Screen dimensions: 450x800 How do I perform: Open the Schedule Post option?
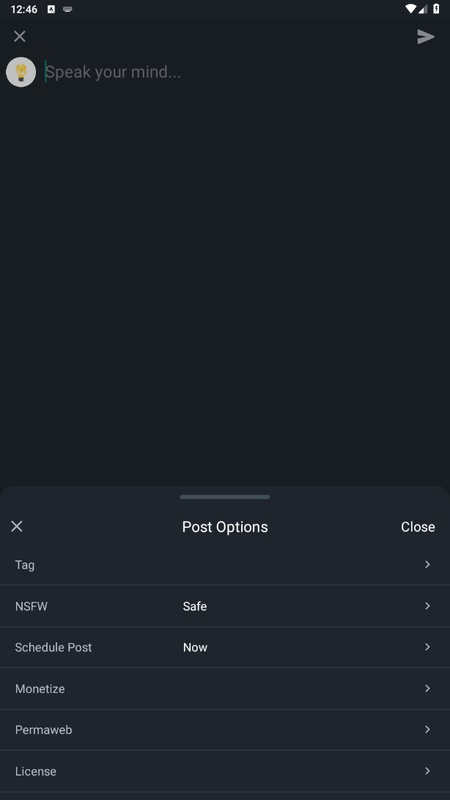pyautogui.click(x=225, y=647)
